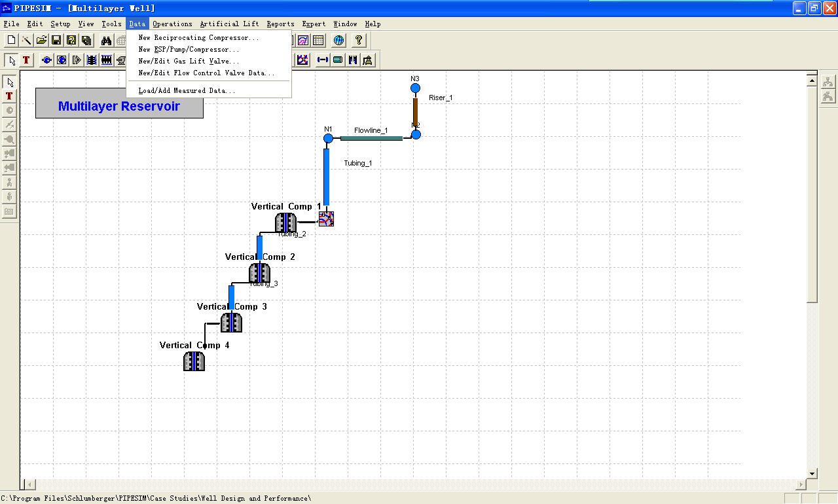Click the Save As floppy with question mark

(x=71, y=40)
